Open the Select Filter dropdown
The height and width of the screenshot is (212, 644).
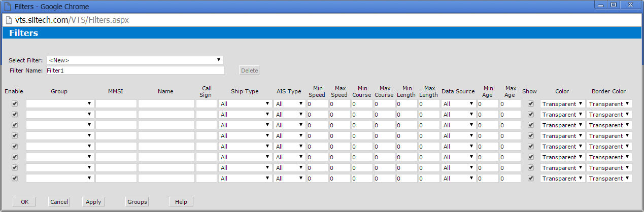(x=135, y=60)
